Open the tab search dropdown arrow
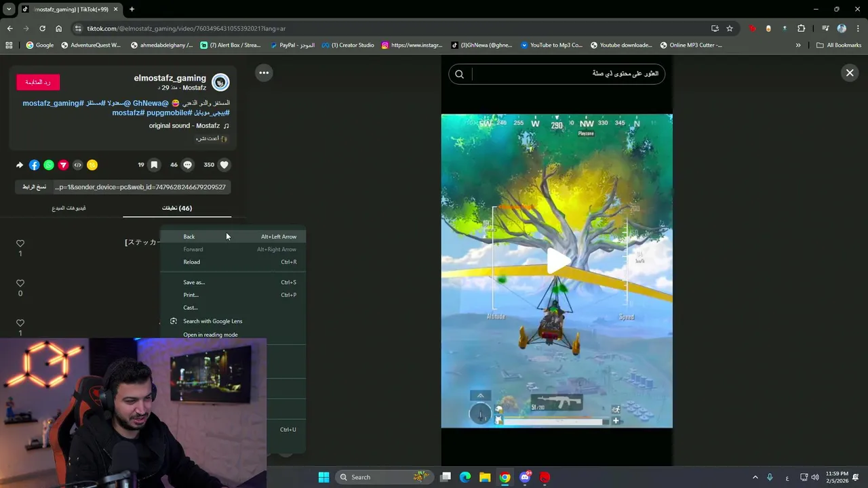Viewport: 868px width, 488px height. 9,9
